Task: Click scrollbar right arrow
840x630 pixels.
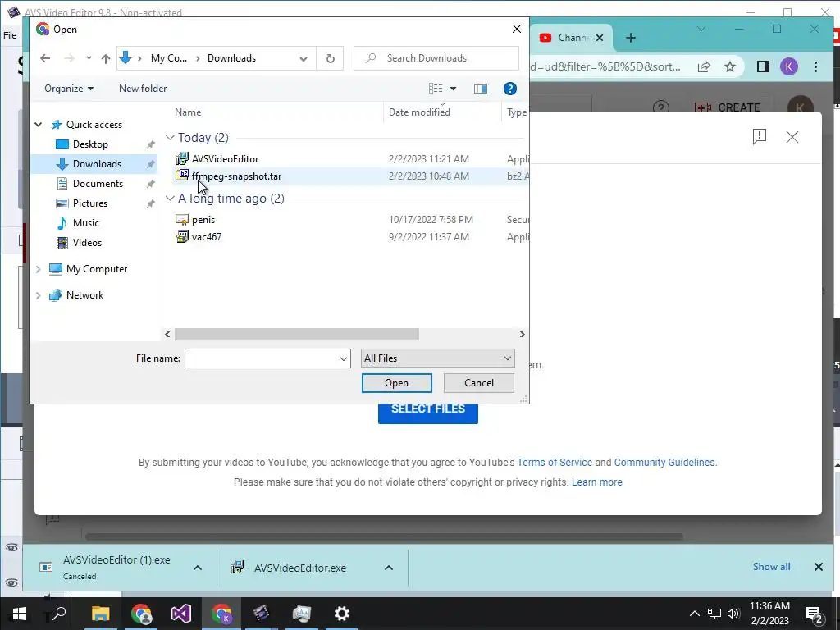Action: 522,335
